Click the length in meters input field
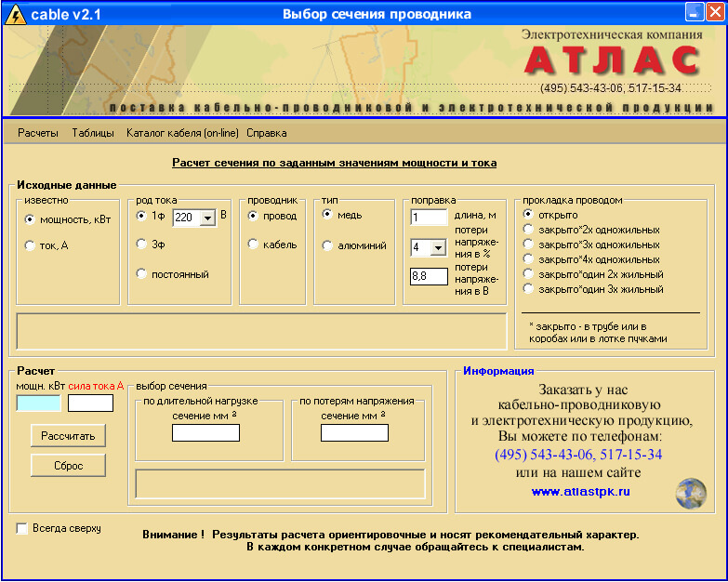 click(x=429, y=218)
